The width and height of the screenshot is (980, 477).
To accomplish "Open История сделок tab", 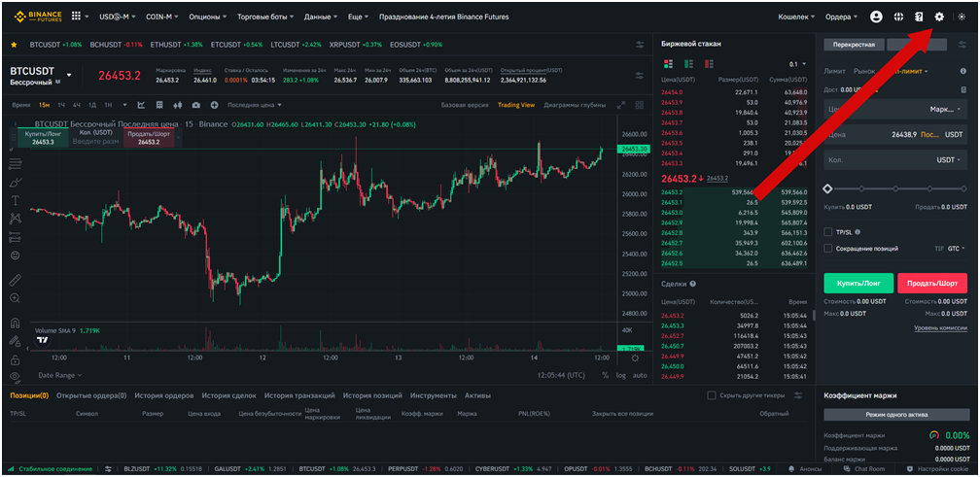I will tap(228, 395).
